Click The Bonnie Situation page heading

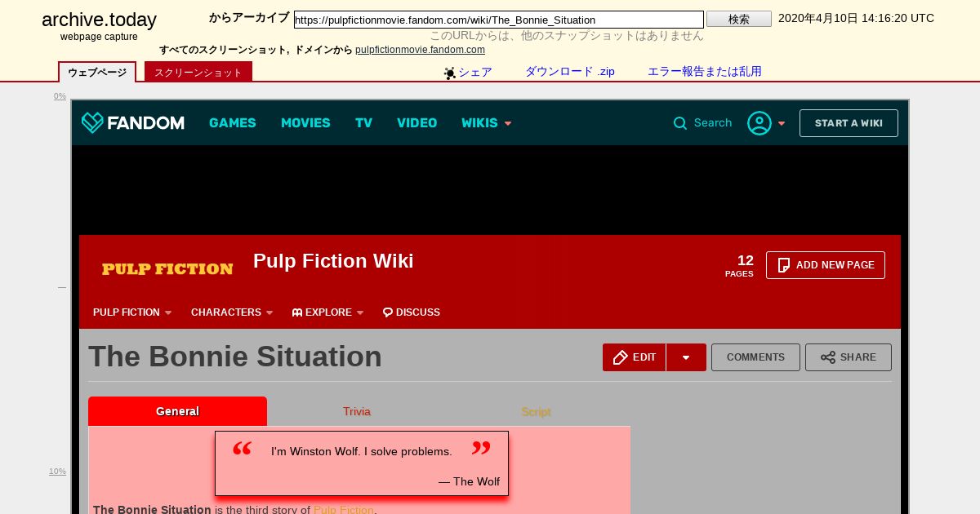coord(235,357)
